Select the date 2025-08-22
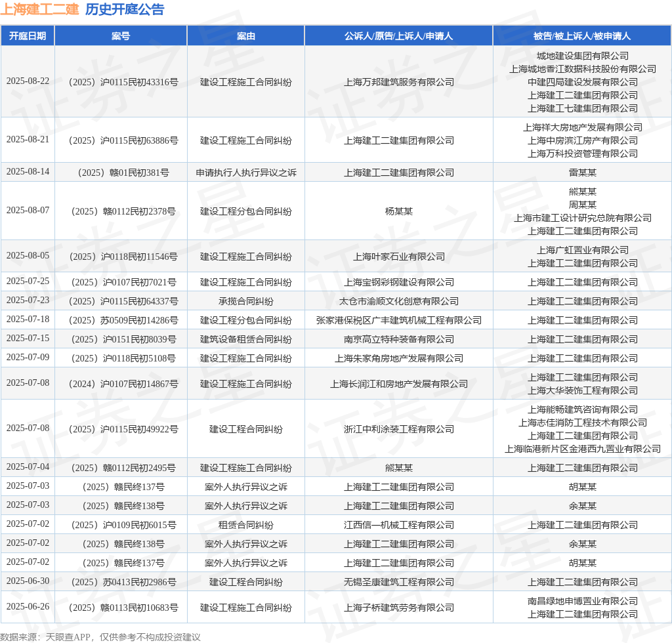 click(x=28, y=81)
